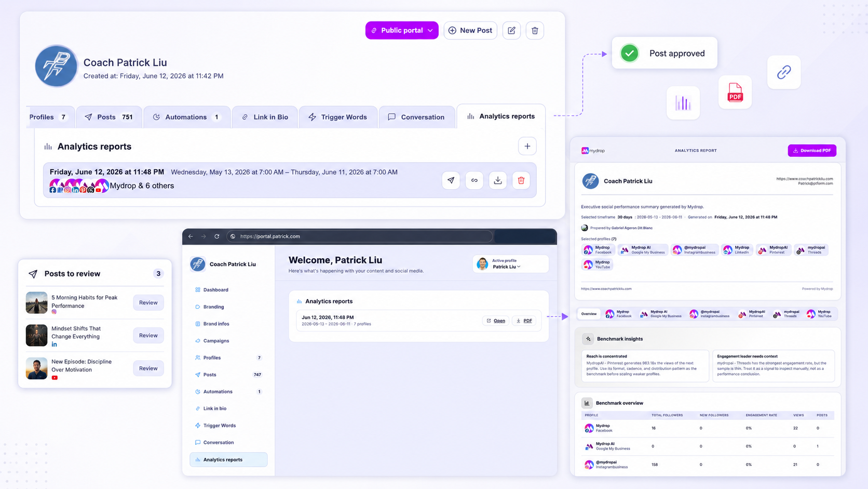Click Mydrop LinkedIn profile chip in report
The image size is (868, 489).
tap(738, 250)
